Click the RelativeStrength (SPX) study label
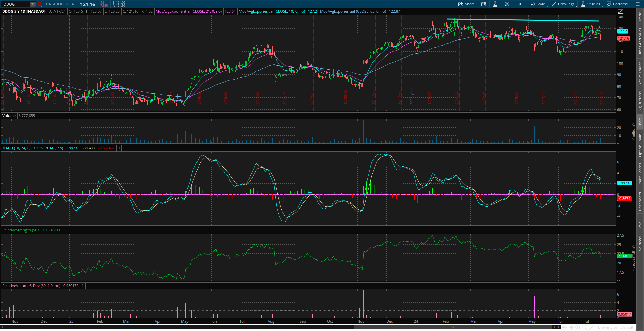 (x=21, y=230)
